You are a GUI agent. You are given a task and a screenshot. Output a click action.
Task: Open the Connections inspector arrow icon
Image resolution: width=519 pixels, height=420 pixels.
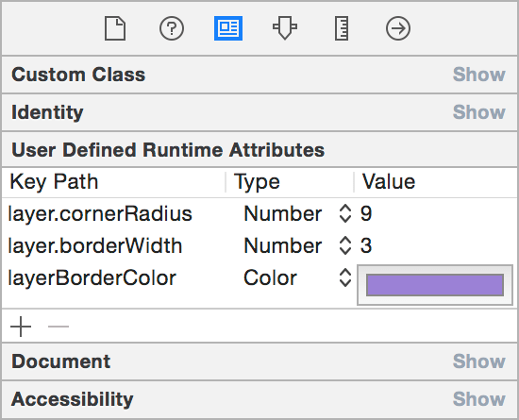pyautogui.click(x=398, y=28)
